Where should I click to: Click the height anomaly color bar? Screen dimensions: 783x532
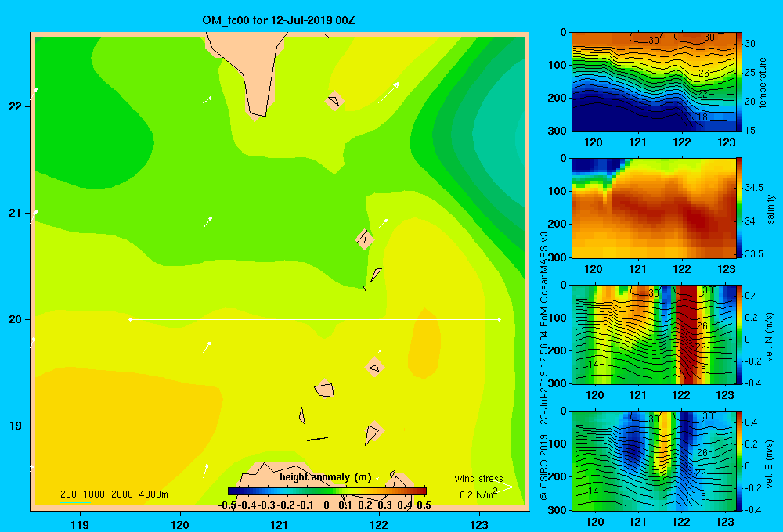(x=327, y=491)
